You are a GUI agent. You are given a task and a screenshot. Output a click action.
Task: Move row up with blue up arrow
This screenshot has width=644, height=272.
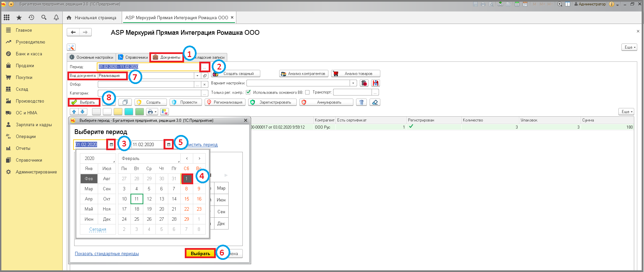[74, 112]
